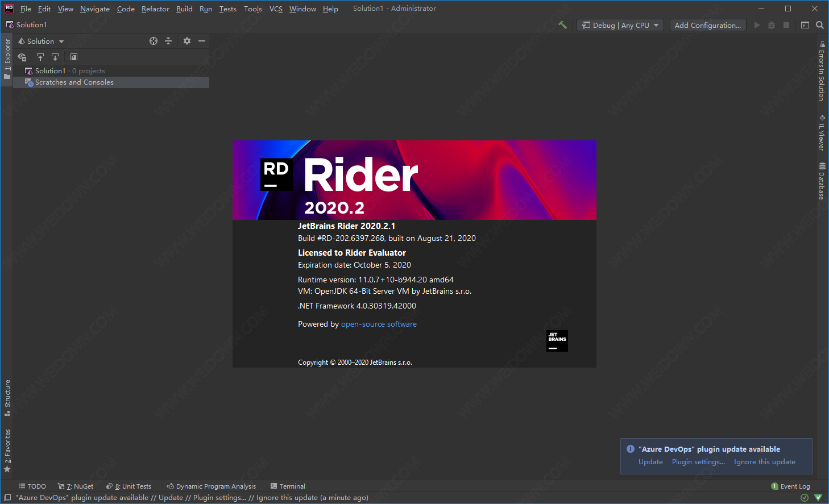
Task: Click the notification info icon
Action: coord(630,449)
